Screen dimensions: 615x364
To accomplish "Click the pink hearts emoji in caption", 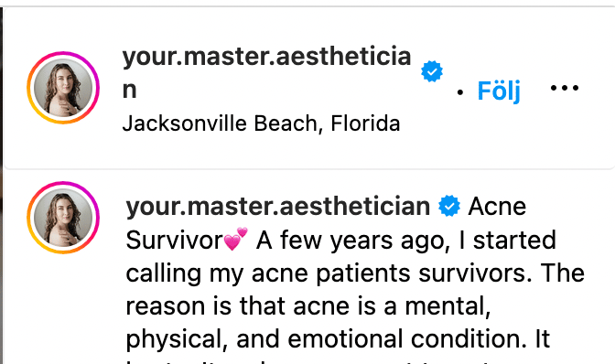I will pyautogui.click(x=236, y=239).
